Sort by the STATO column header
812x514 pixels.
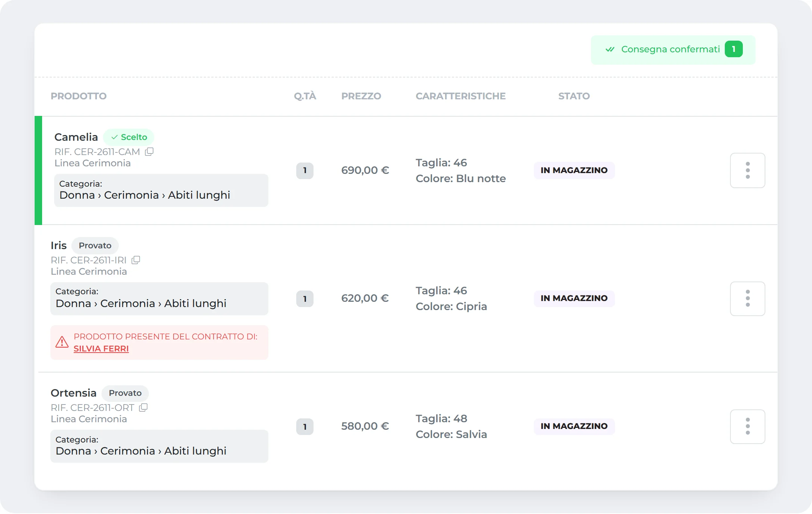pyautogui.click(x=574, y=96)
